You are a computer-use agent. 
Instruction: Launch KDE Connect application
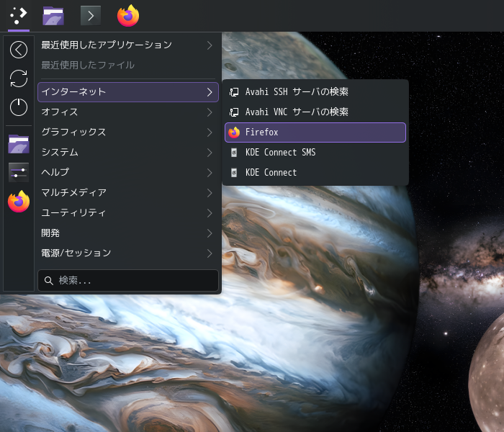(x=315, y=173)
